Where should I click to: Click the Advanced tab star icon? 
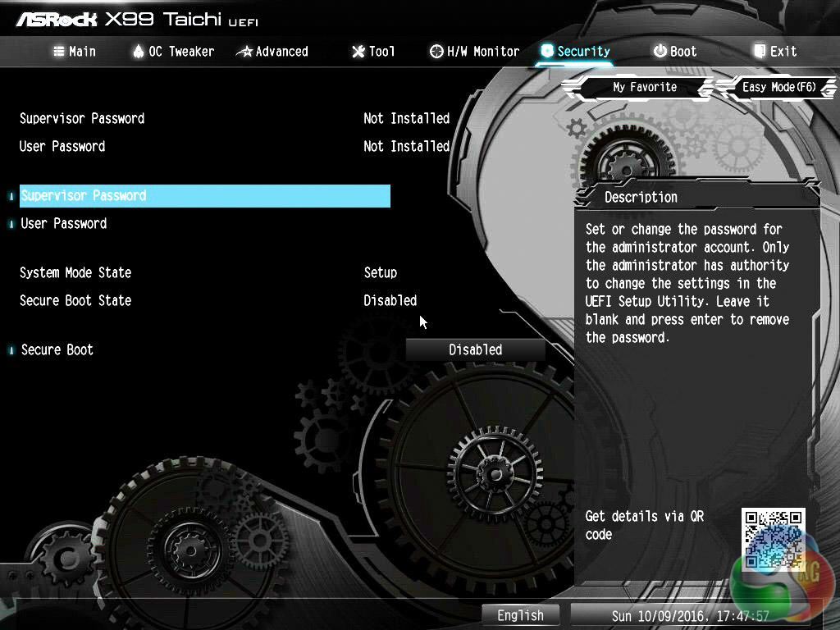coord(244,52)
